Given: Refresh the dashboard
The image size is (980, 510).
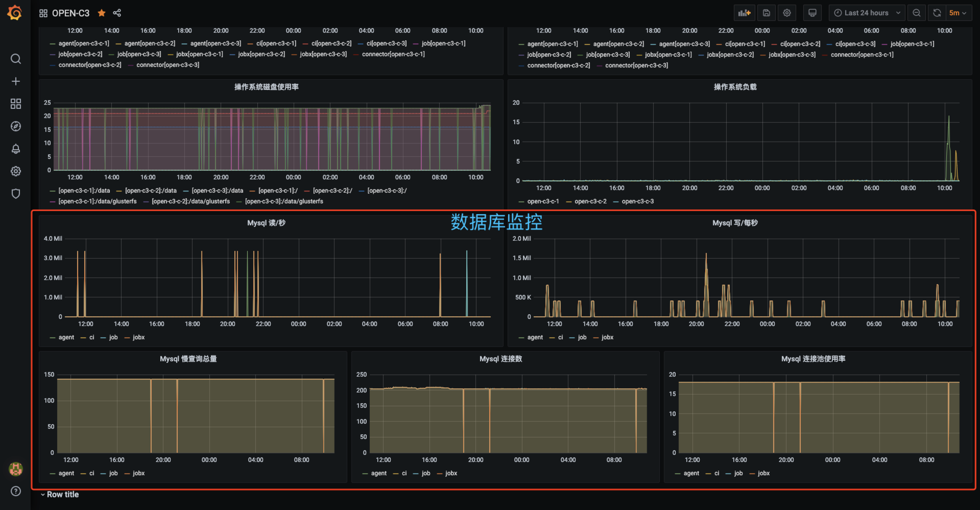Looking at the screenshot, I should [937, 13].
